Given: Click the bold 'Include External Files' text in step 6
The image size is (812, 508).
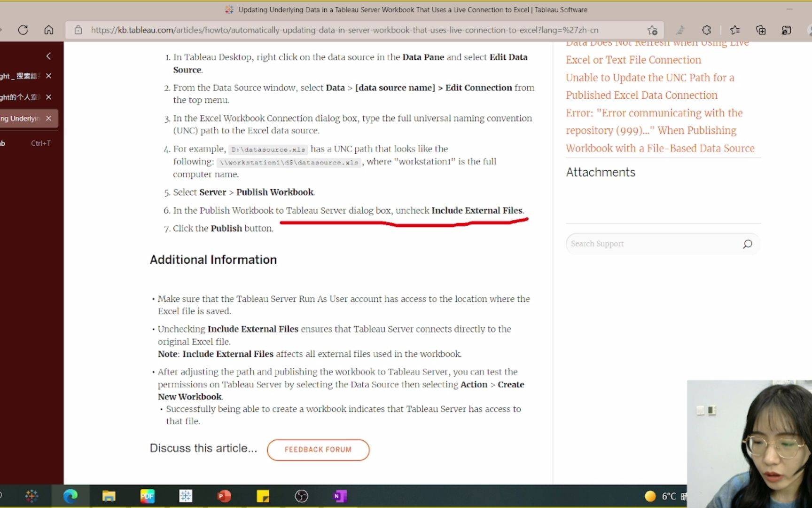Looking at the screenshot, I should pos(476,210).
